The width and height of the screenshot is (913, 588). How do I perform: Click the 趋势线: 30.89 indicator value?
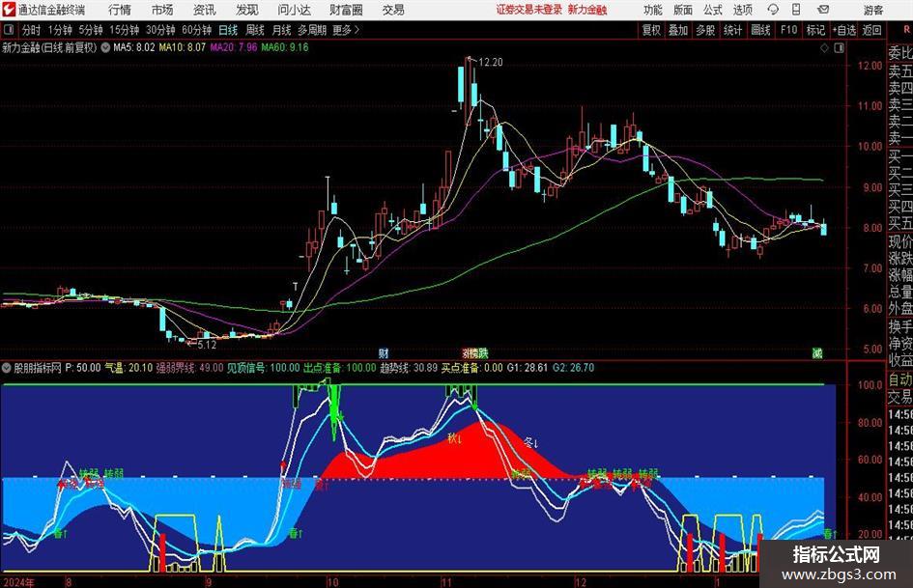(x=409, y=367)
